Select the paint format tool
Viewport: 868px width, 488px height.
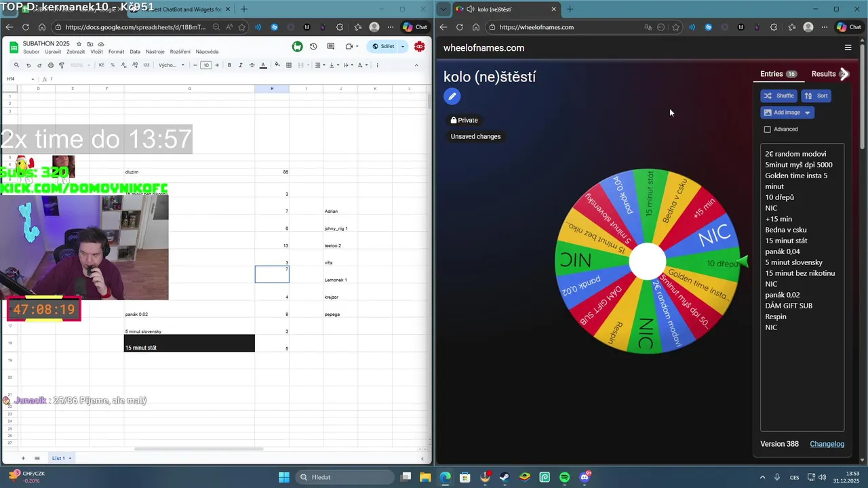62,65
